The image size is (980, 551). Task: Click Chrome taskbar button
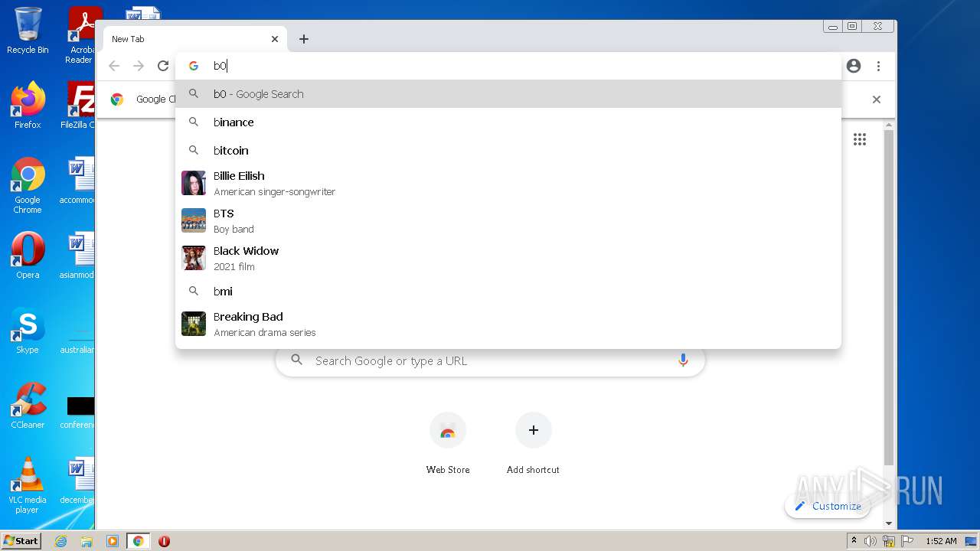(x=138, y=541)
